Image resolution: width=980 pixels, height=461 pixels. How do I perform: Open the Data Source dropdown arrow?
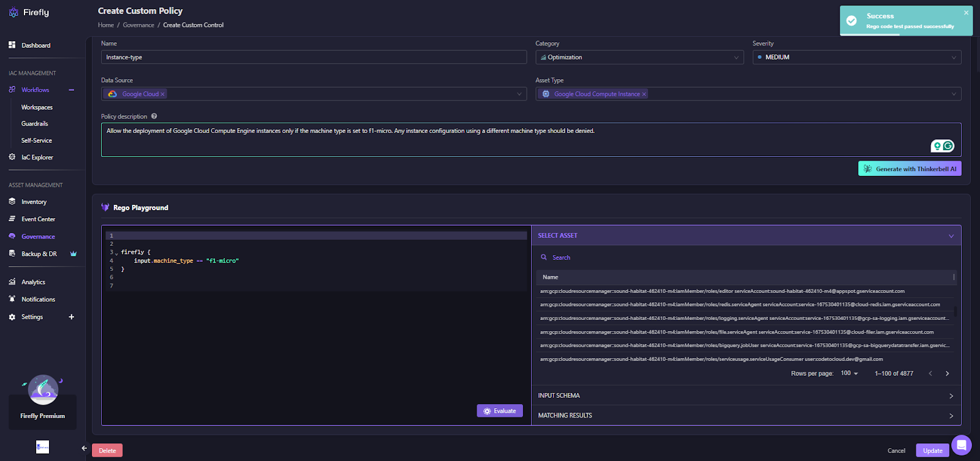(519, 94)
